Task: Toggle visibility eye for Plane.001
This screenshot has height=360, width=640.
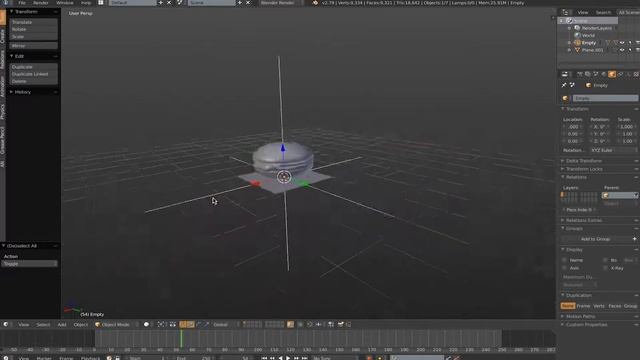Action: coord(622,50)
